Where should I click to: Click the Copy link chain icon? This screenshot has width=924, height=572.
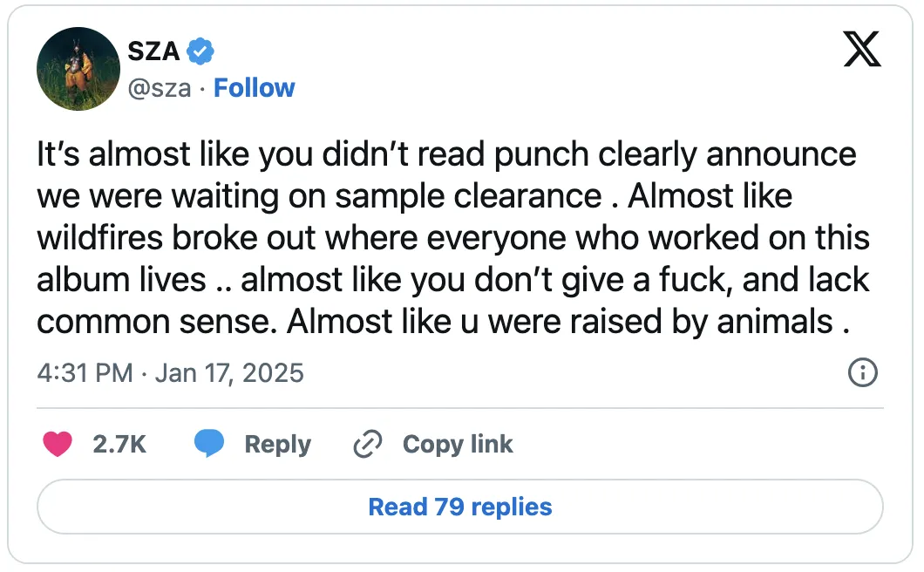click(x=368, y=444)
